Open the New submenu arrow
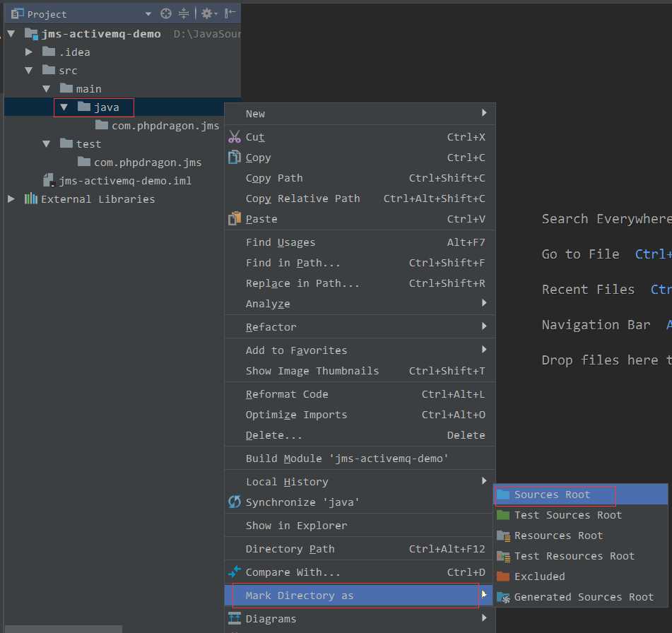 pyautogui.click(x=484, y=113)
